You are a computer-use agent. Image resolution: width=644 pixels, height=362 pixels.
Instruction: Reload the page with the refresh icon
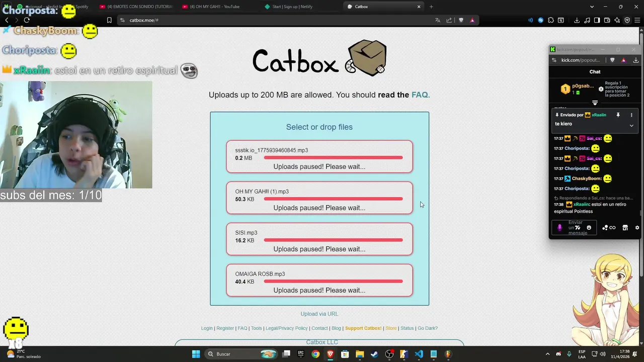[27, 20]
